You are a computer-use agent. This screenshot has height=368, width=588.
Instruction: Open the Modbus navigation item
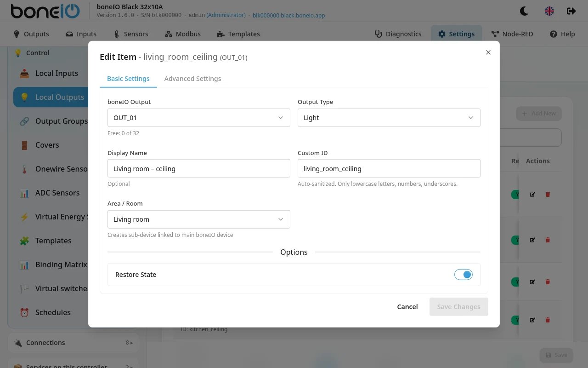(x=182, y=34)
